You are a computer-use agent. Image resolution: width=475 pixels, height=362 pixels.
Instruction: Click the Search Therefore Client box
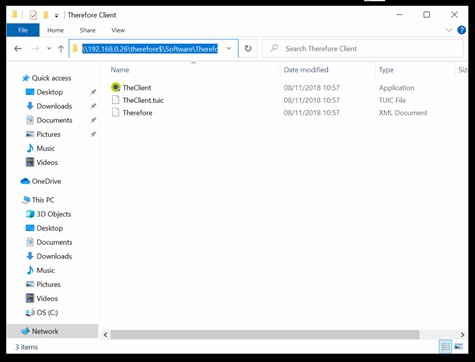point(363,49)
